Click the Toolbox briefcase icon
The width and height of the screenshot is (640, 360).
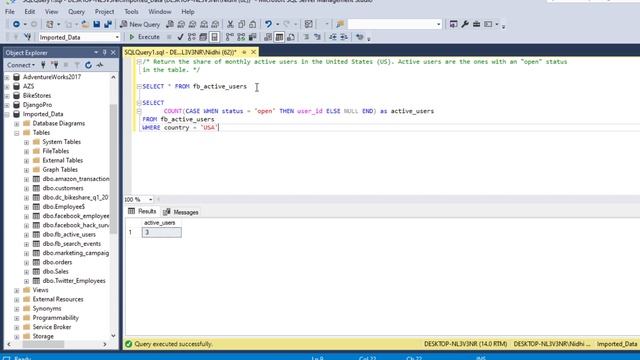coord(476,24)
